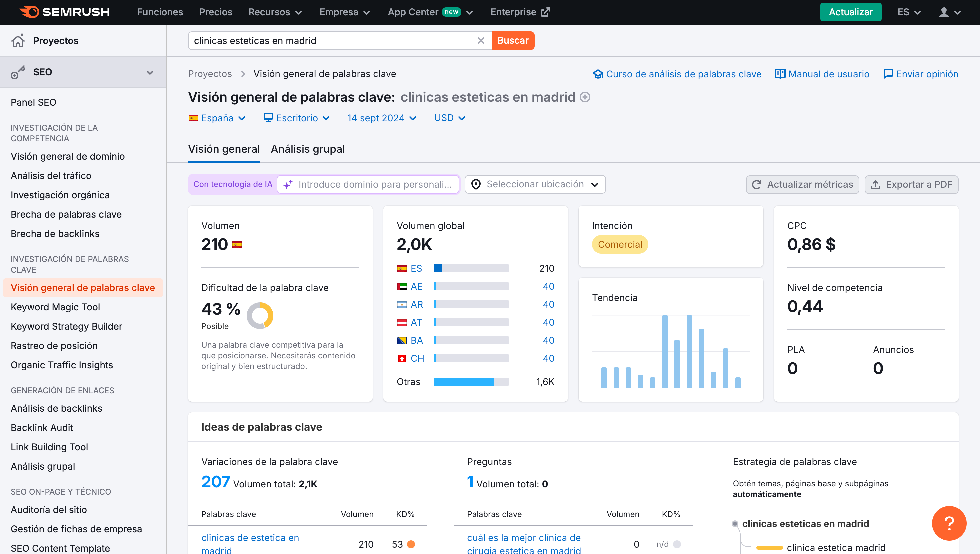Viewport: 980px width, 554px height.
Task: Click the refresh icon in Actualizar métricas
Action: pos(756,185)
